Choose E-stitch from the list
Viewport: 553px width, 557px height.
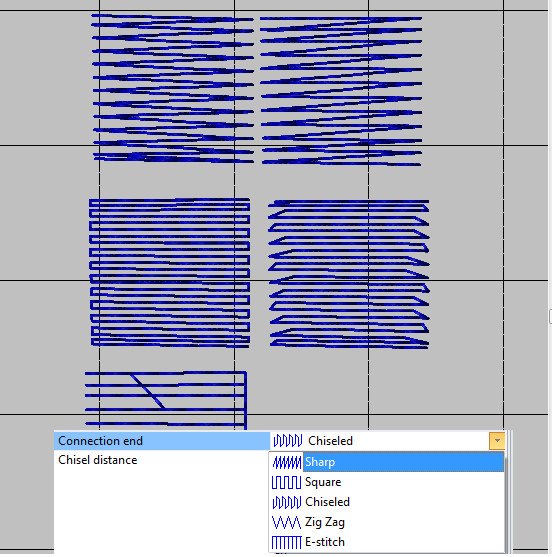[387, 542]
